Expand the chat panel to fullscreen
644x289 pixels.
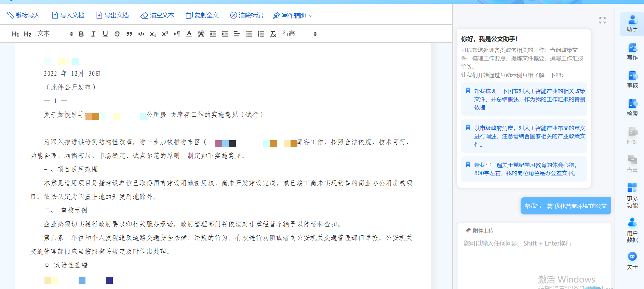click(602, 21)
